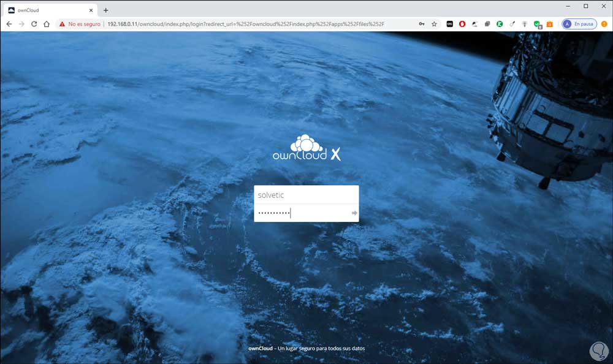Show the 'No es seguro' security warning
The width and height of the screenshot is (613, 364).
pyautogui.click(x=80, y=24)
